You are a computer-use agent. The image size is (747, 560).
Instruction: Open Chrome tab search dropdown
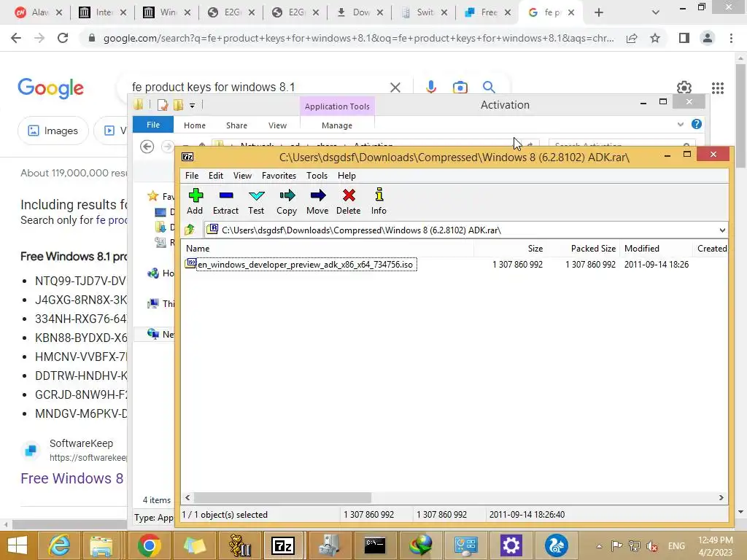coord(656,13)
